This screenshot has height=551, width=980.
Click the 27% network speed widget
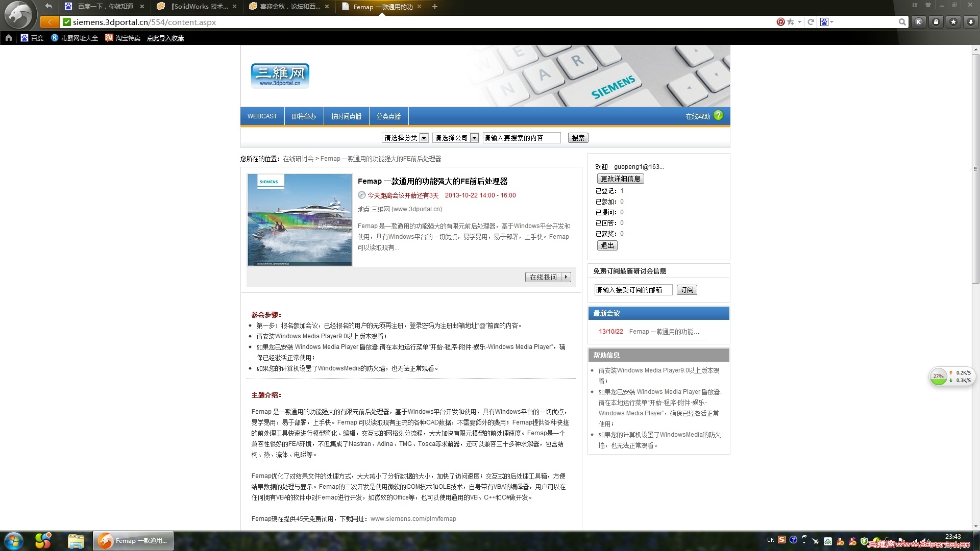(952, 377)
